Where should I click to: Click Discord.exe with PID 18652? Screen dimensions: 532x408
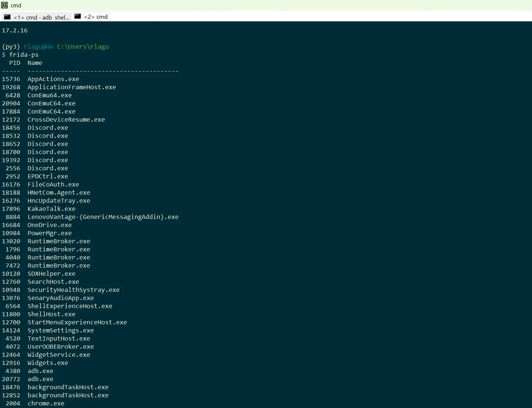(x=48, y=144)
